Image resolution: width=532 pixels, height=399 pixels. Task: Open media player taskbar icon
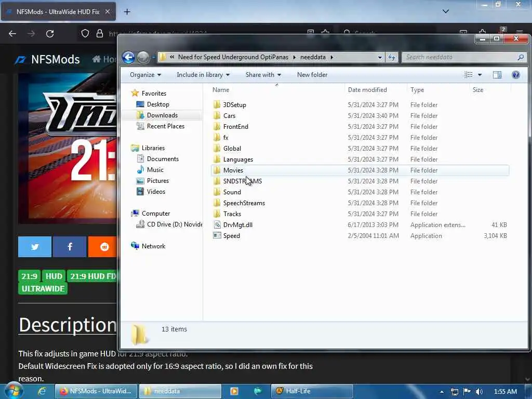(234, 391)
